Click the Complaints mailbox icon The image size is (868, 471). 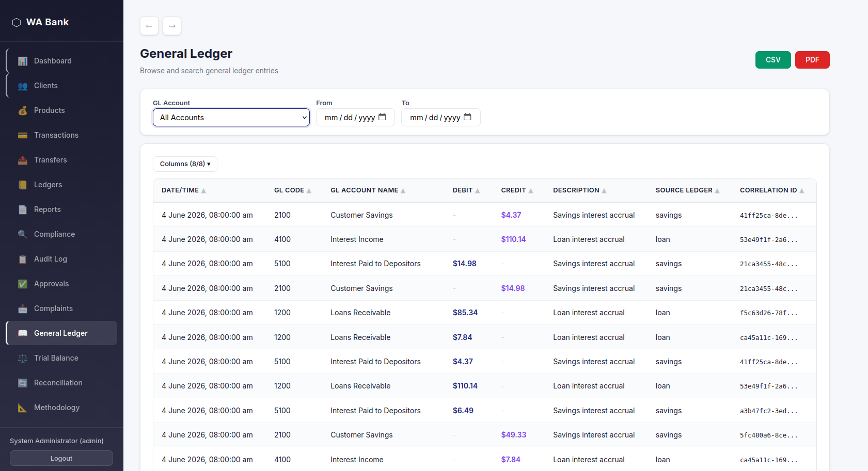[23, 308]
